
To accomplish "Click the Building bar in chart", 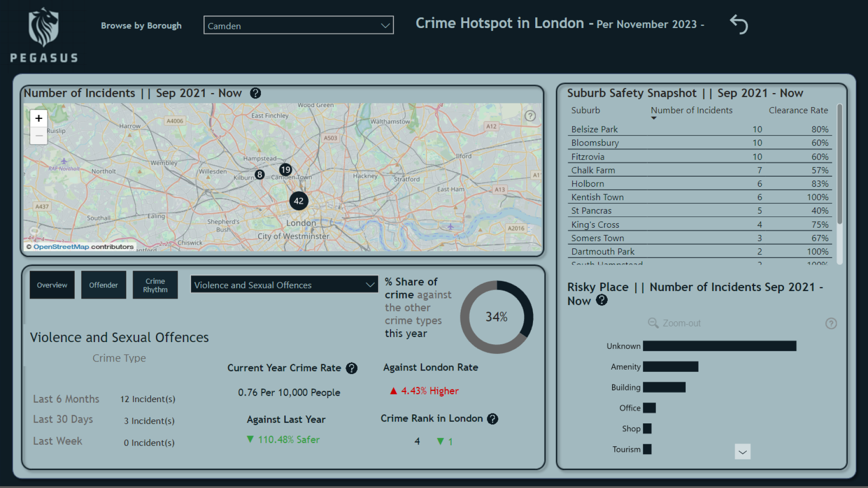I will click(x=664, y=387).
